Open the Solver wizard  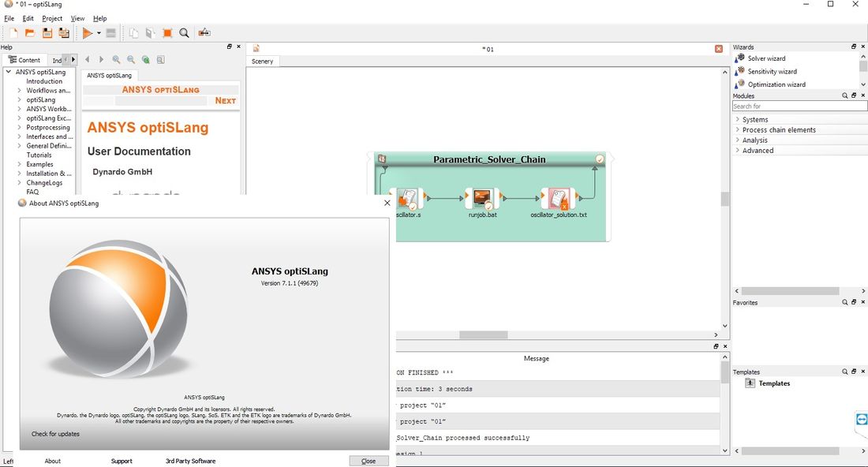[x=766, y=58]
